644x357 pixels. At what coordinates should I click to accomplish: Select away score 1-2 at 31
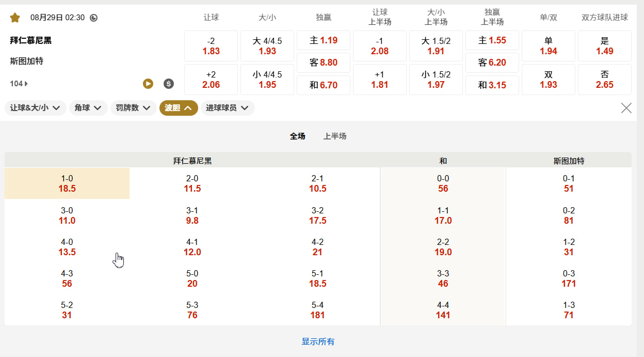[x=569, y=247]
